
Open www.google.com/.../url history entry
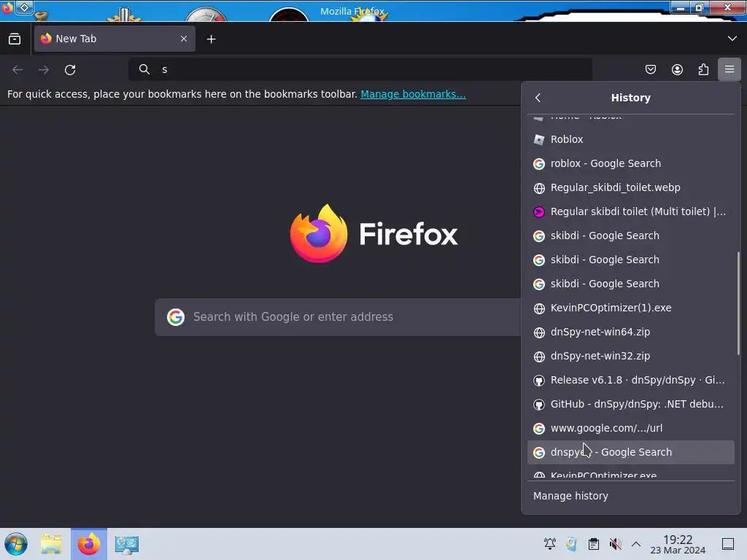631,428
